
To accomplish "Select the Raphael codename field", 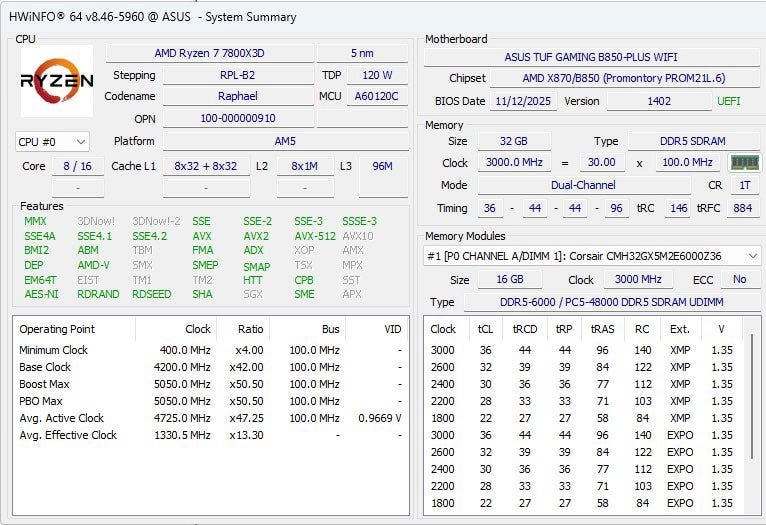I will coord(238,96).
